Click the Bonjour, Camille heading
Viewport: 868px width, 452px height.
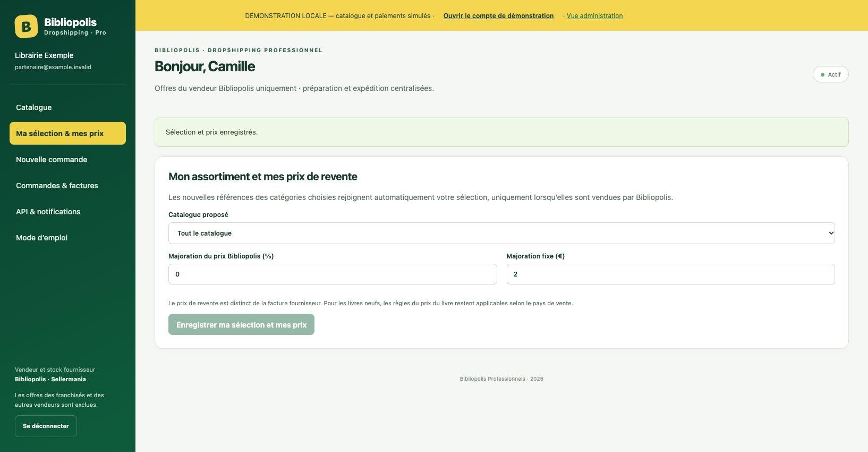(205, 66)
